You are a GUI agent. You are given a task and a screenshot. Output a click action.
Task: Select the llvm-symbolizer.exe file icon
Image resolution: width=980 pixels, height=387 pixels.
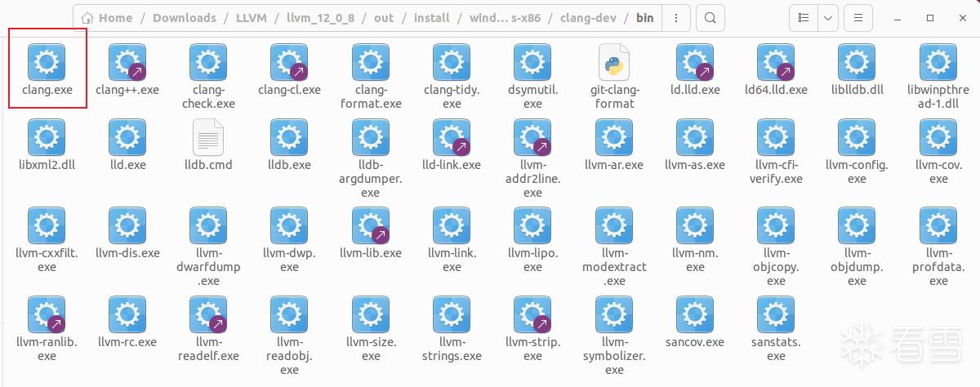pos(614,314)
